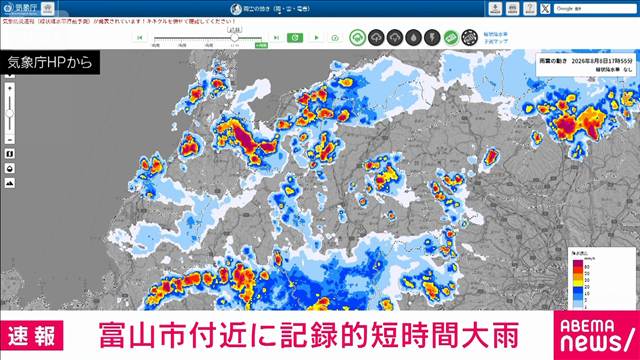
Task: Click the green auto-update clock button
Action: click(295, 38)
